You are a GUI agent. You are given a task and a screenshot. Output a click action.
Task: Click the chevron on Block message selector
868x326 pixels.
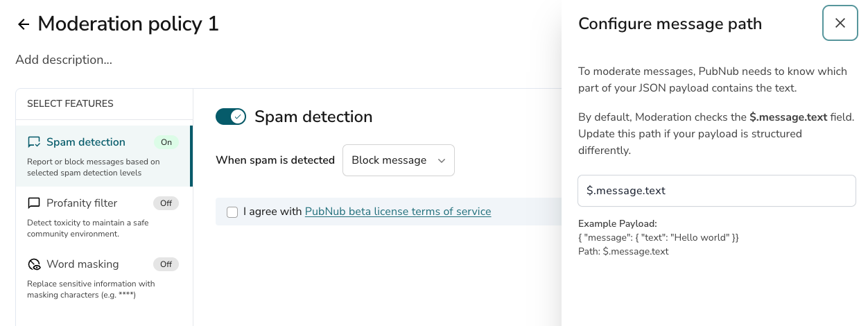pyautogui.click(x=442, y=160)
